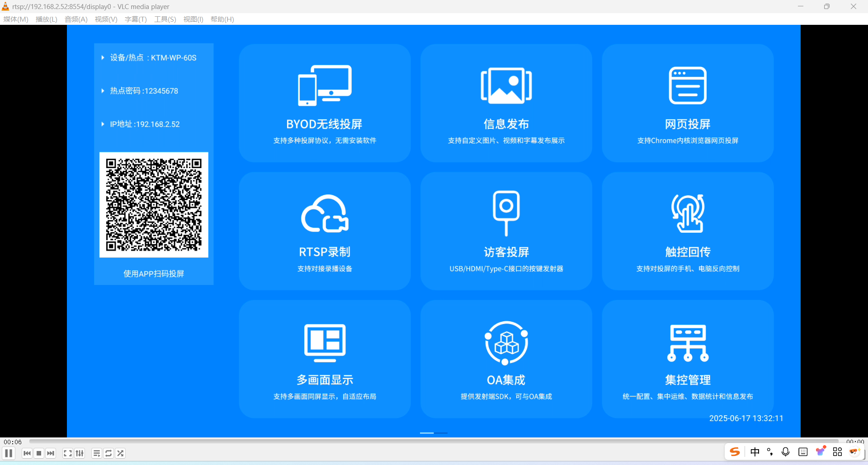
Task: Jump to the previous media item
Action: 27,453
